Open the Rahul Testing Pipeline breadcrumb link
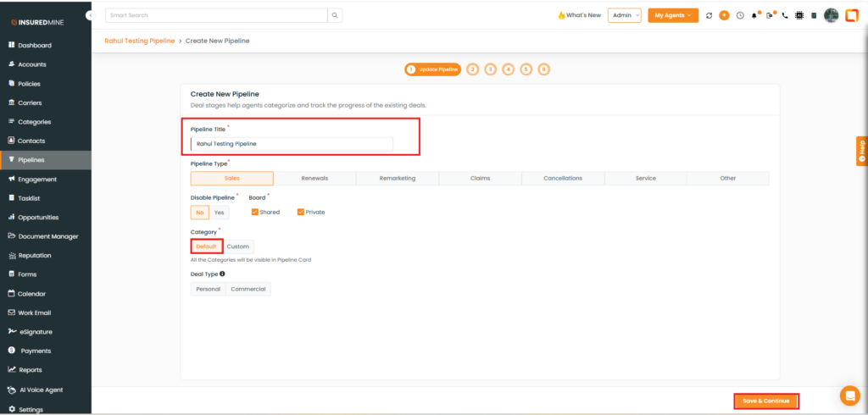 [x=140, y=41]
